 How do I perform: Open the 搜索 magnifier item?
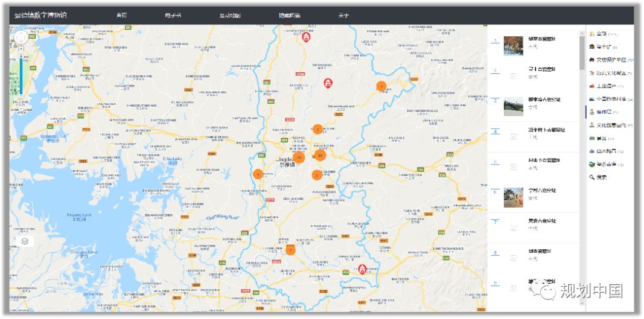point(597,177)
